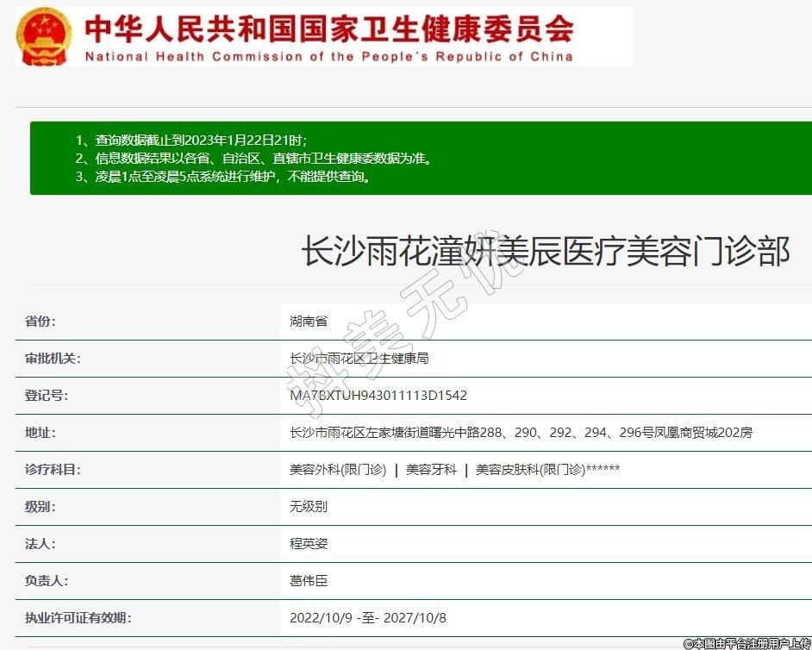Click the National Health Commission English subtitle
The image size is (812, 650).
(x=328, y=57)
